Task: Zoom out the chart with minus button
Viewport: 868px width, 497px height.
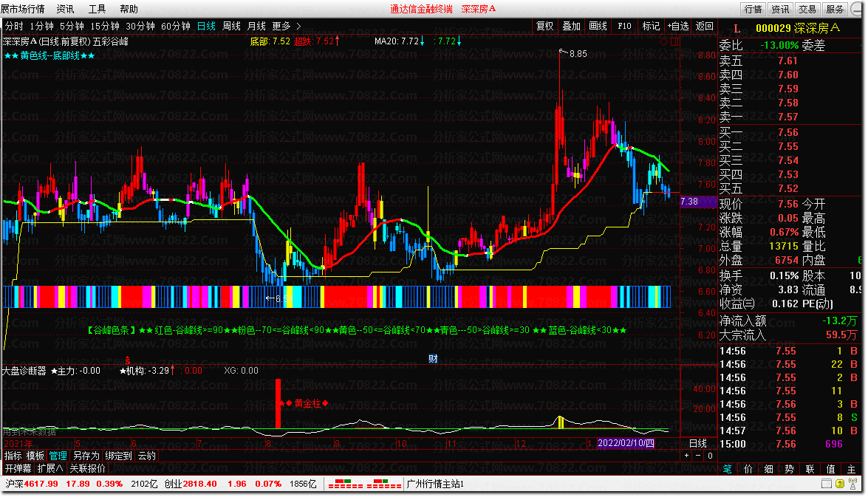Action: pos(698,456)
